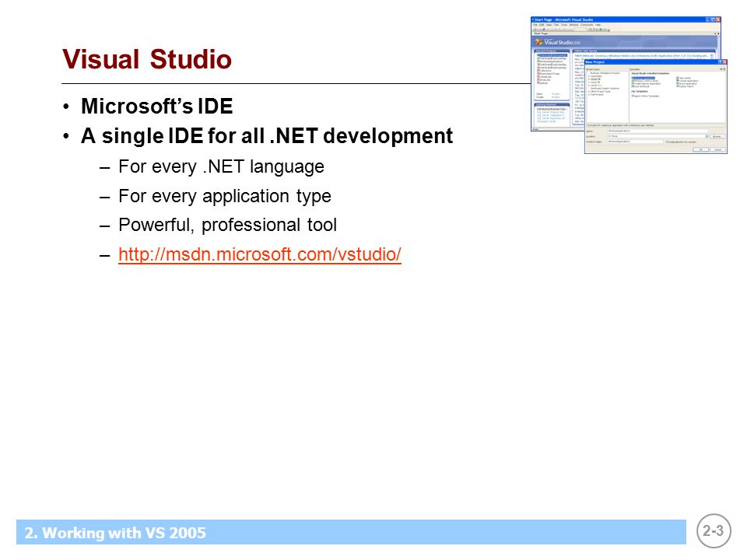The height and width of the screenshot is (560, 747).
Task: Open the msdn.microsoft.com/vstudio link
Action: tap(260, 254)
